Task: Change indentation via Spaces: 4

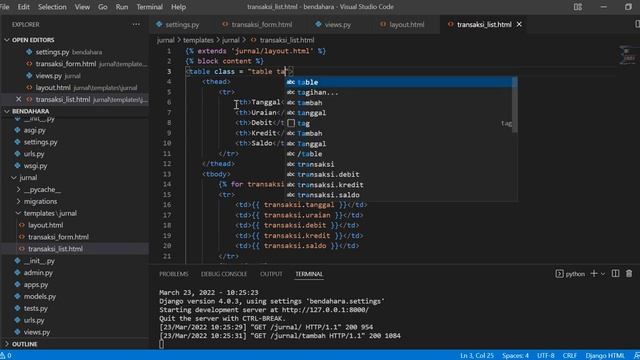Action: click(x=515, y=356)
